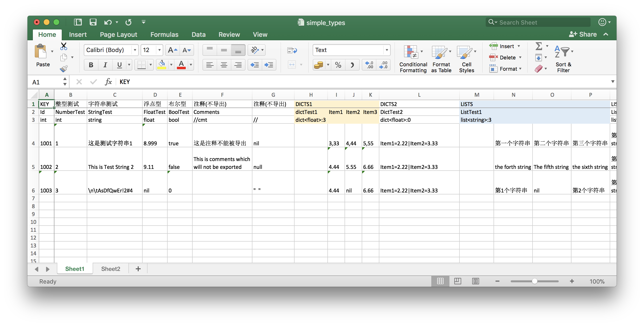Open the Formulas ribbon tab
Image resolution: width=644 pixels, height=326 pixels.
(164, 35)
